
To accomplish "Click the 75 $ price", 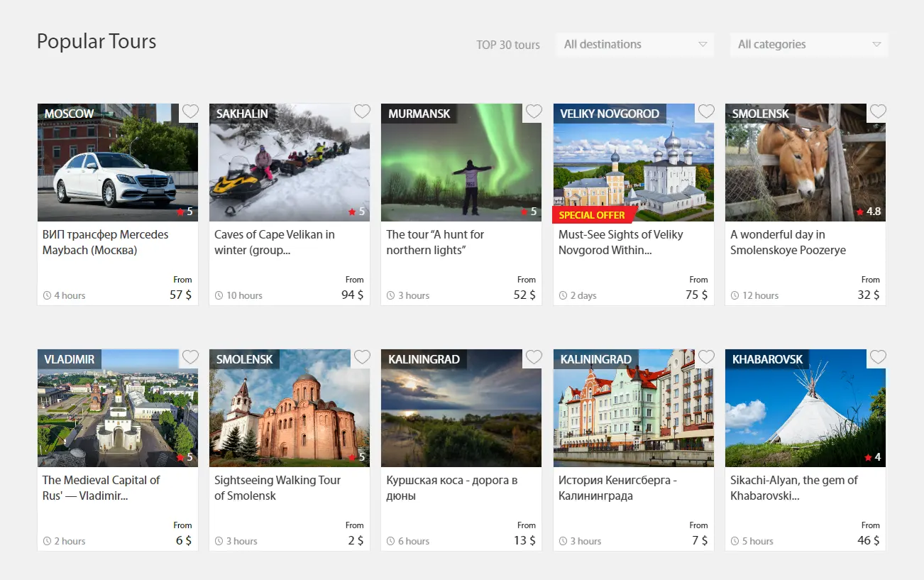I will (696, 295).
